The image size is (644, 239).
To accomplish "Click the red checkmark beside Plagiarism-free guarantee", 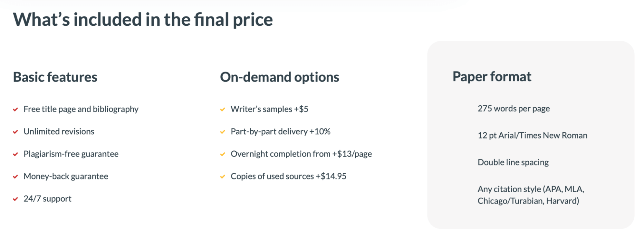I will point(15,154).
